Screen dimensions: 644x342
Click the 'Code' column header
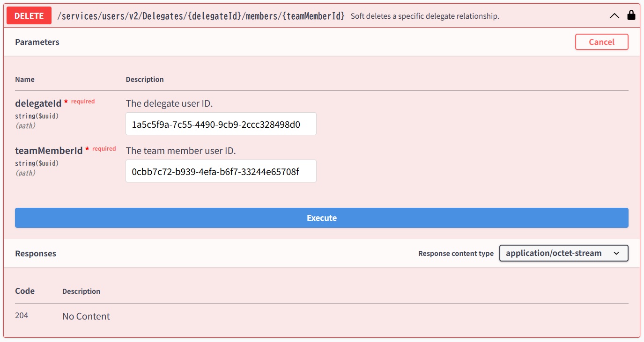point(25,291)
